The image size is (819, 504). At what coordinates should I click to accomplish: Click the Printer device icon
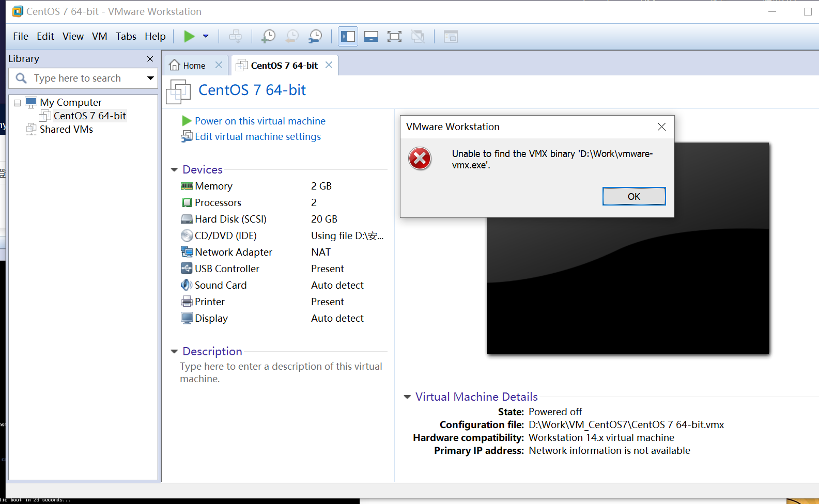click(187, 302)
